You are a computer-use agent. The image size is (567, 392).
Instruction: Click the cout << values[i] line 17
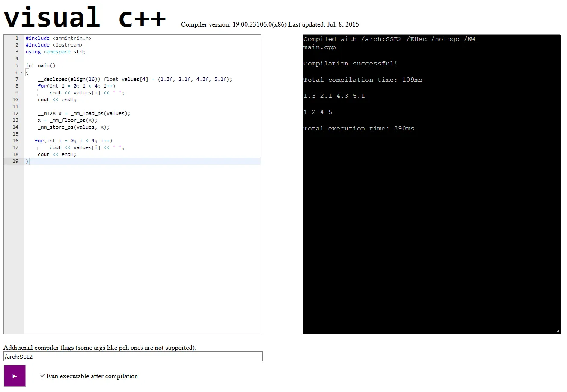click(x=87, y=147)
